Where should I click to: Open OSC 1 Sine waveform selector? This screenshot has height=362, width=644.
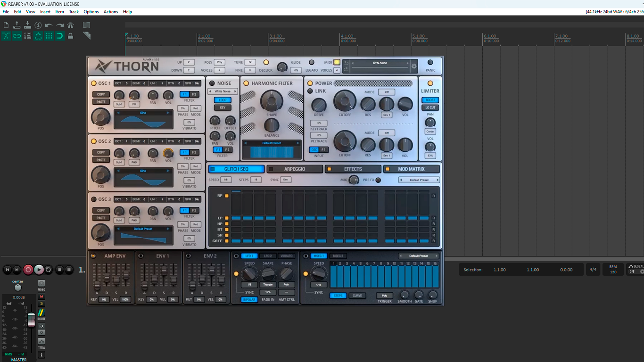tap(143, 113)
